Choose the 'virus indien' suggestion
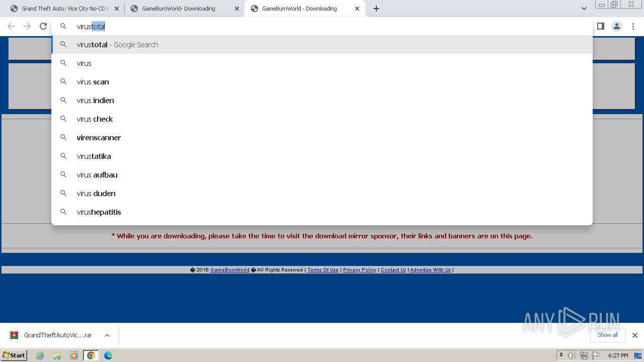The width and height of the screenshot is (644, 362). [322, 101]
